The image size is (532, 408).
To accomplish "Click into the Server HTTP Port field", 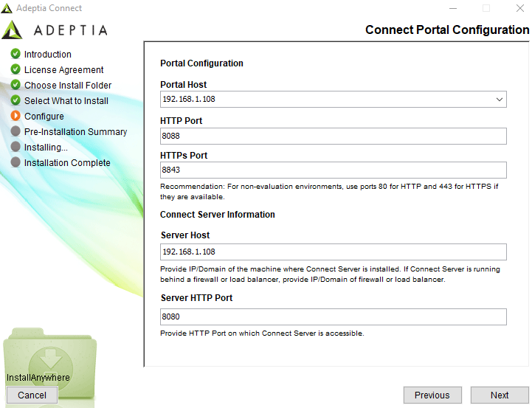I will [334, 317].
